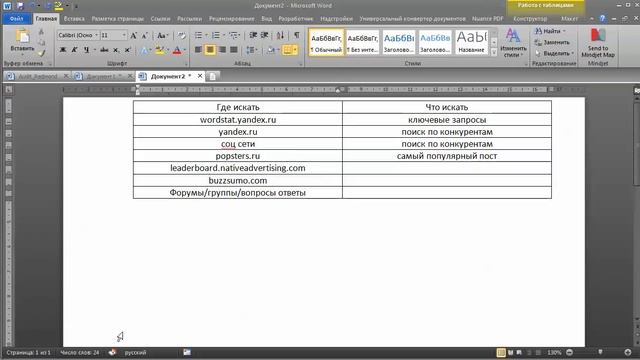Image resolution: width=640 pixels, height=360 pixels.
Task: Clear formatting with the eraser icon
Action: pos(182,36)
